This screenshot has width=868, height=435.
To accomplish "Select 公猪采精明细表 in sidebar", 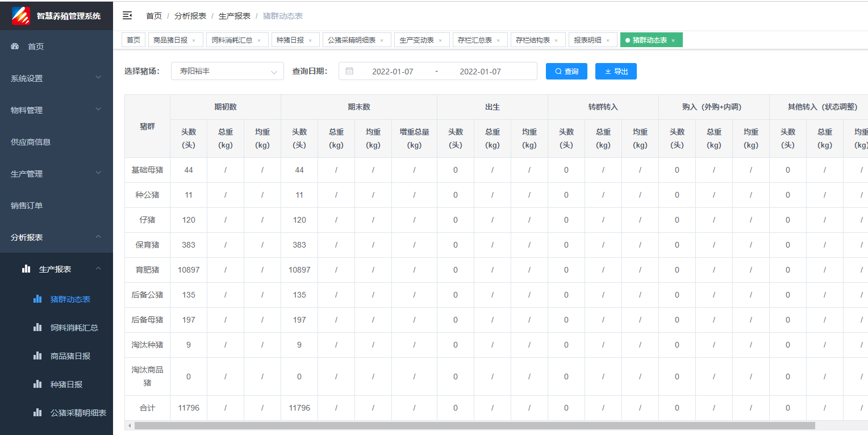I will (56, 413).
